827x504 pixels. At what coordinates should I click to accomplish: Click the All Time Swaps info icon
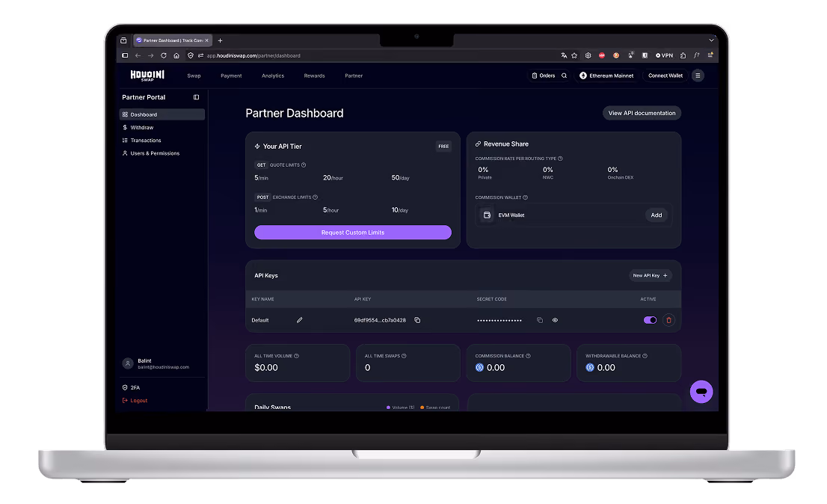click(x=404, y=356)
